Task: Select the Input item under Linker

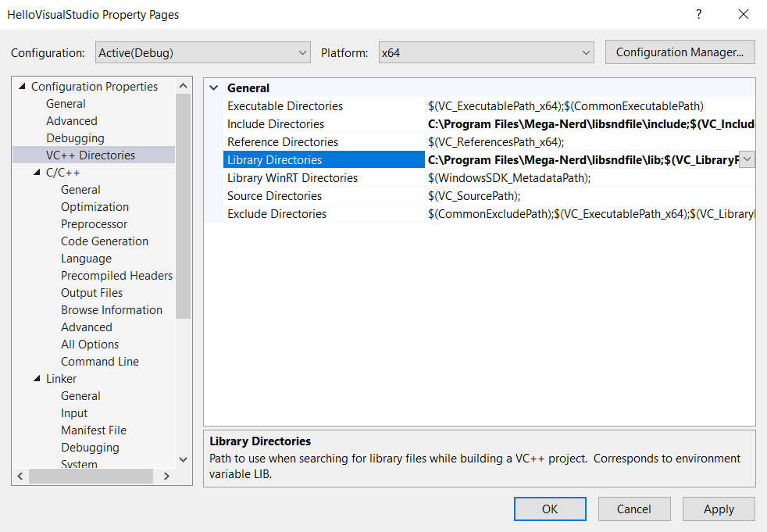Action: pos(74,413)
